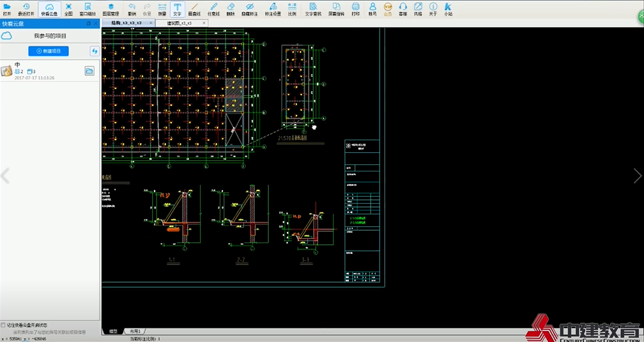This screenshot has height=342, width=644.
Task: Open the 账号 account icon
Action: [372, 9]
